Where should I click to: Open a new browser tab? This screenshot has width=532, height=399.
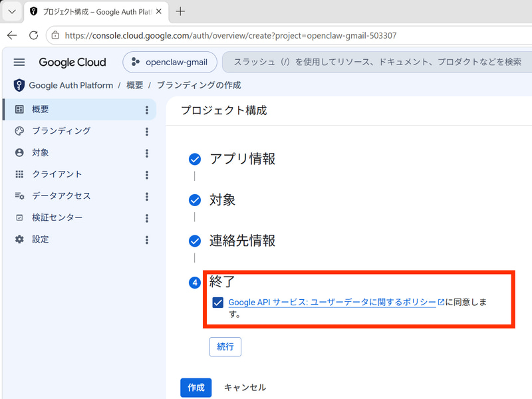[x=180, y=11]
